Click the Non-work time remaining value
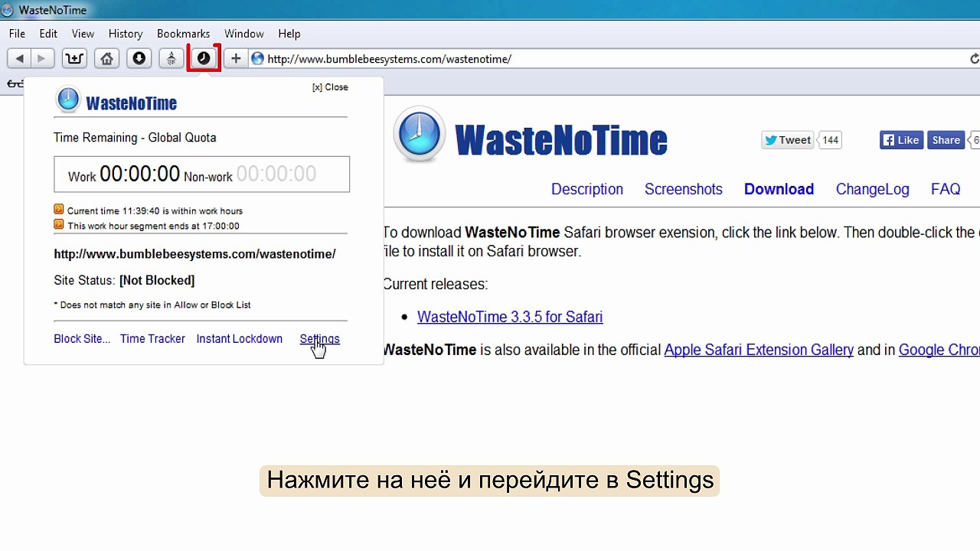Screen dimensions: 980x551 276,174
